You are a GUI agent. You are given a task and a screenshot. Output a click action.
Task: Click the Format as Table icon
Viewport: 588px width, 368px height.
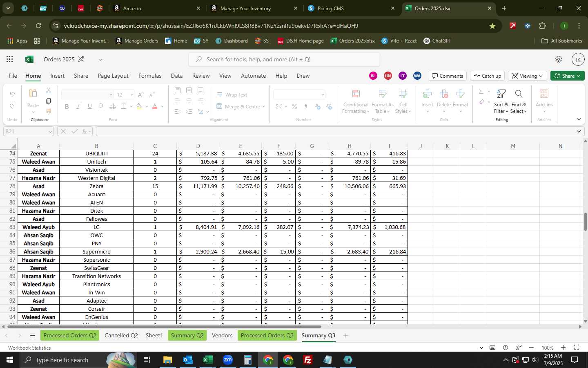click(383, 94)
